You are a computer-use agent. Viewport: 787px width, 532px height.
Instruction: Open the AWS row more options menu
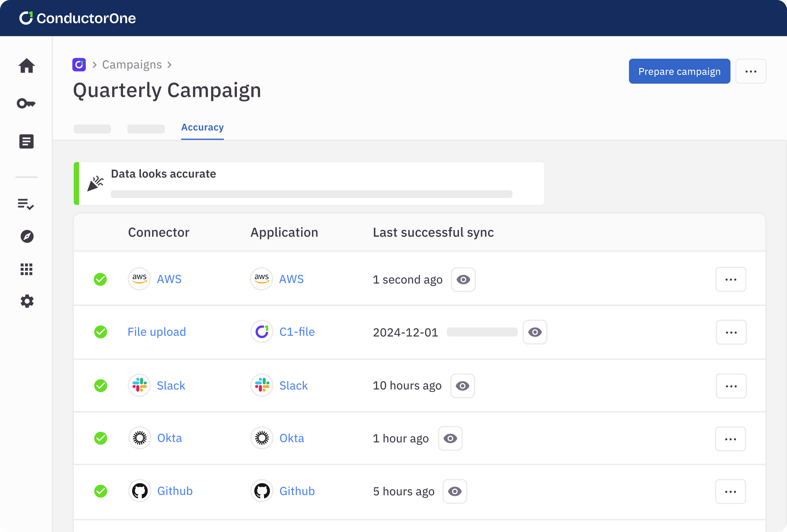pyautogui.click(x=730, y=280)
